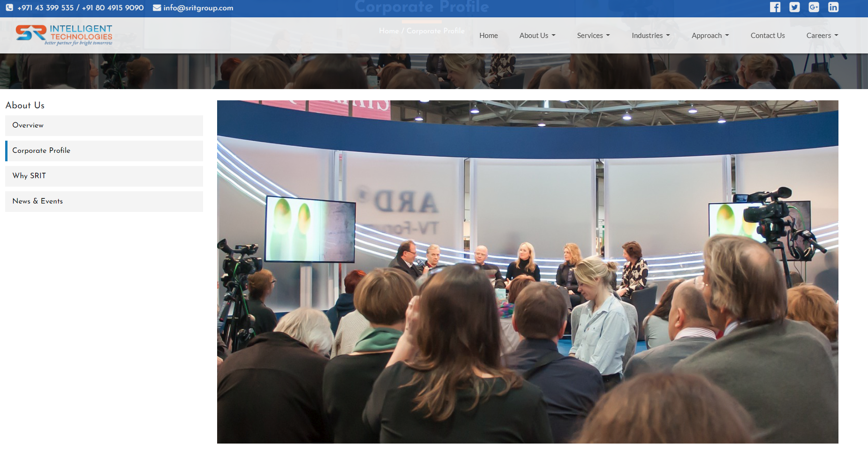Image resolution: width=868 pixels, height=452 pixels.
Task: Go to the Home nav item
Action: (489, 35)
